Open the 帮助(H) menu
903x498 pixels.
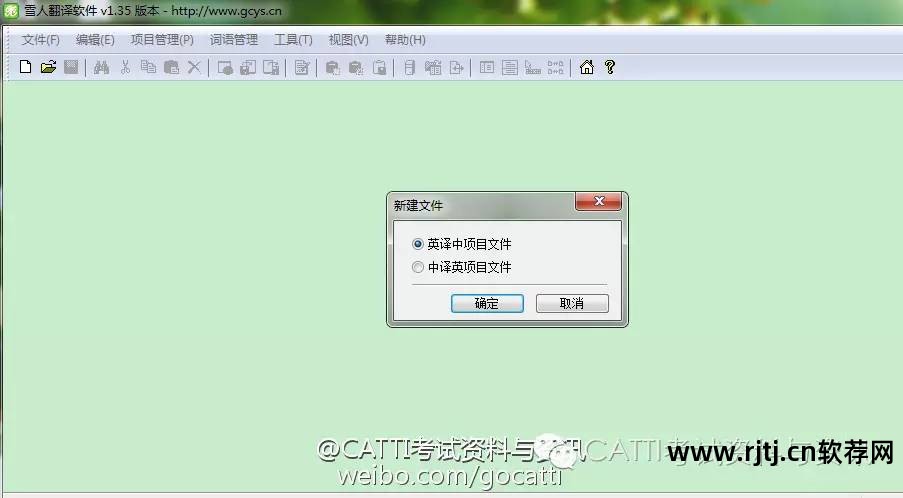[405, 40]
